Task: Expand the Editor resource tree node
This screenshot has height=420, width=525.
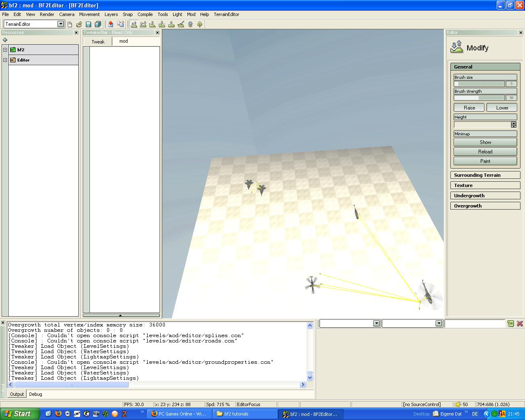Action: click(5, 60)
